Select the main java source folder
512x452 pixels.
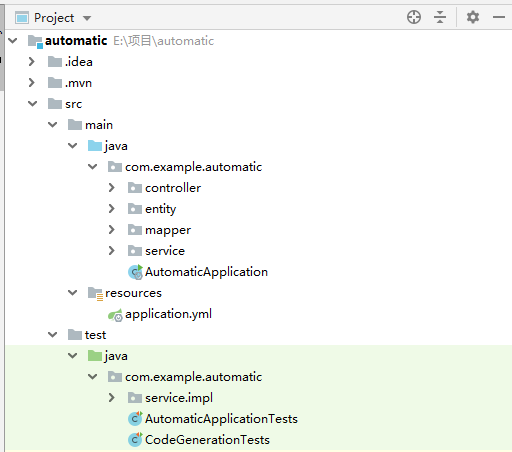pyautogui.click(x=108, y=146)
